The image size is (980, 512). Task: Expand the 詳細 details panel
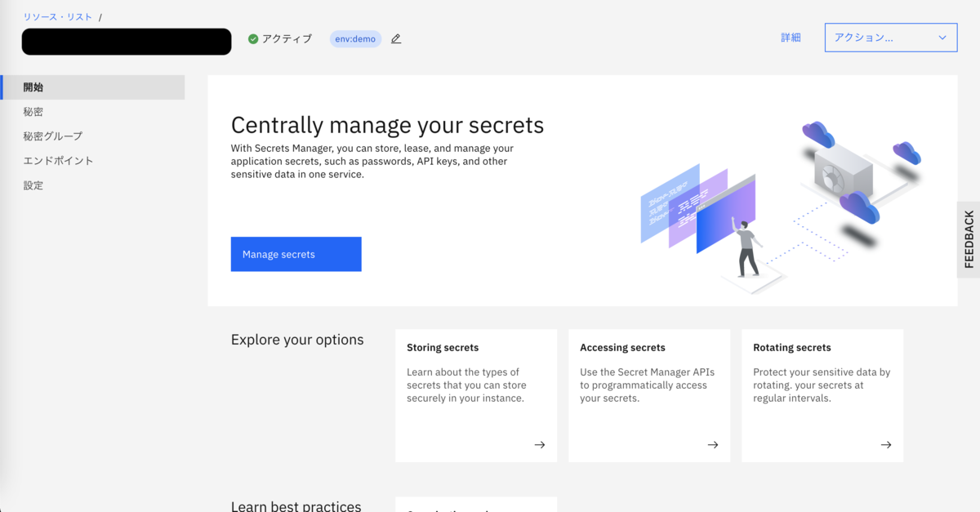(791, 37)
